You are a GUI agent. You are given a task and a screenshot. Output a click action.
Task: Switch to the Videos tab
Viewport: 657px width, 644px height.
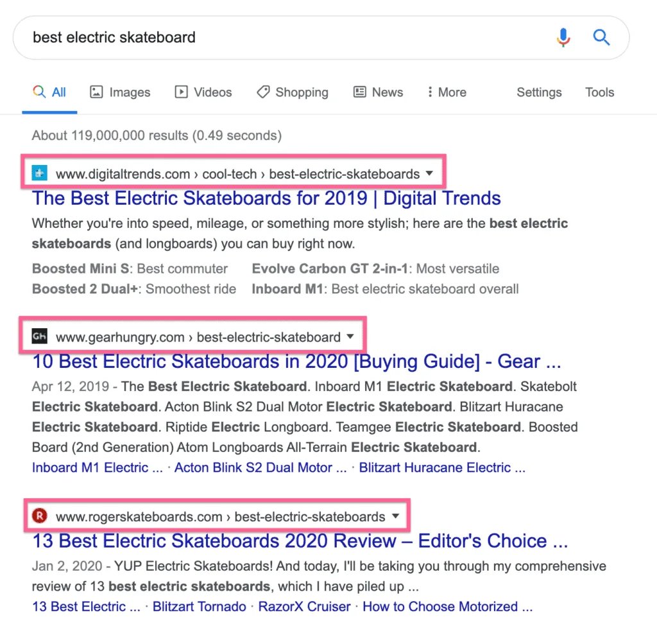pyautogui.click(x=203, y=92)
